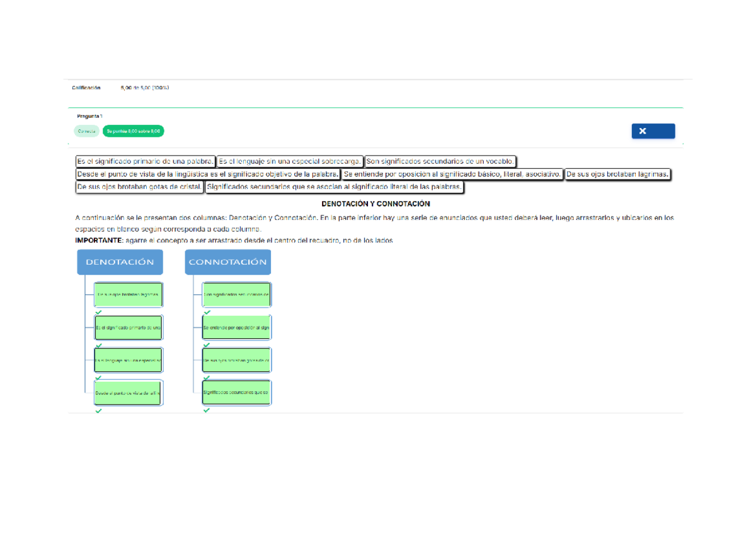
Task: Click the checkmark under 'Es el significado primario' drop box
Action: pos(98,345)
